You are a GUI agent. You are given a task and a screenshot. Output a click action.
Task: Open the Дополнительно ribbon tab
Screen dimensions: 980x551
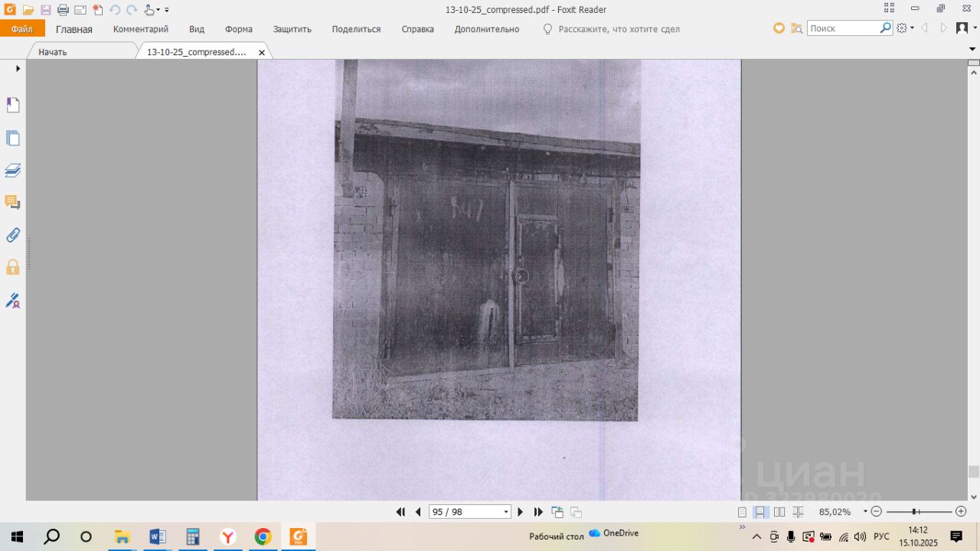(x=487, y=29)
